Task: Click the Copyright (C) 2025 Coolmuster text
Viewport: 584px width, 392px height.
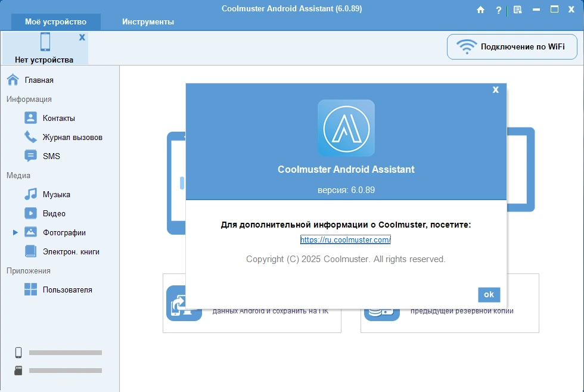Action: [346, 259]
